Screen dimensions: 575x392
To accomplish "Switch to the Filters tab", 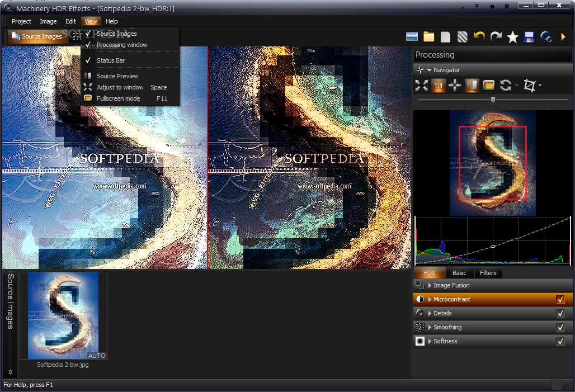I will pyautogui.click(x=488, y=273).
